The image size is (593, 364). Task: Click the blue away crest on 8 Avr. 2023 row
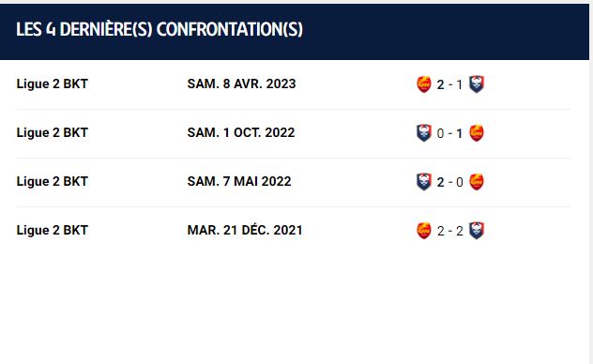coord(477,83)
